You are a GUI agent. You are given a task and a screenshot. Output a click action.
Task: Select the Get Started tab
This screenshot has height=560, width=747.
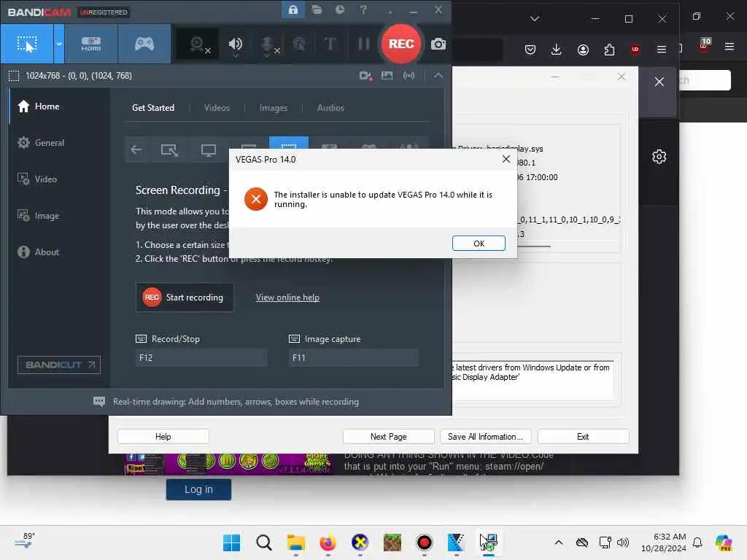[x=153, y=108]
